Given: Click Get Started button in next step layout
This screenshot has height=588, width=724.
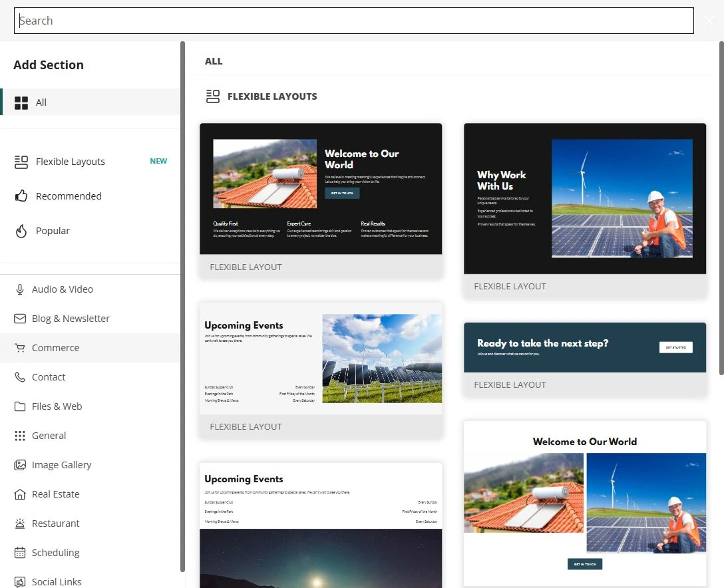Looking at the screenshot, I should click(x=675, y=347).
